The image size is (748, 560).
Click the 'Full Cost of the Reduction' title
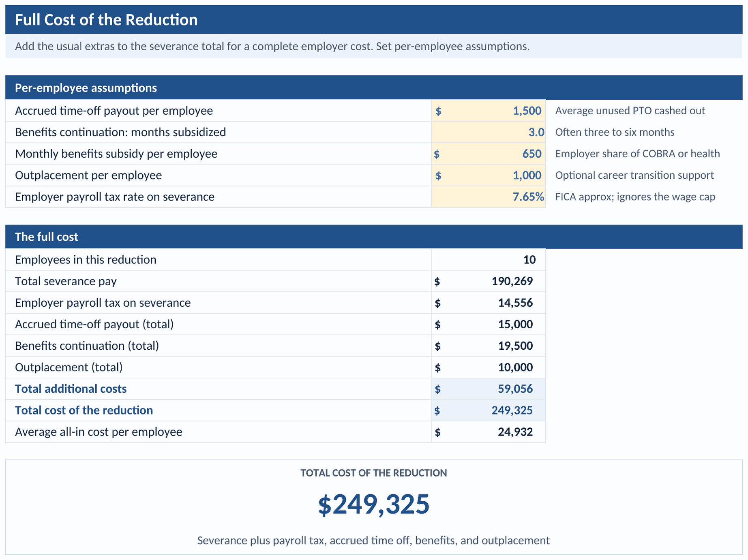pyautogui.click(x=106, y=20)
